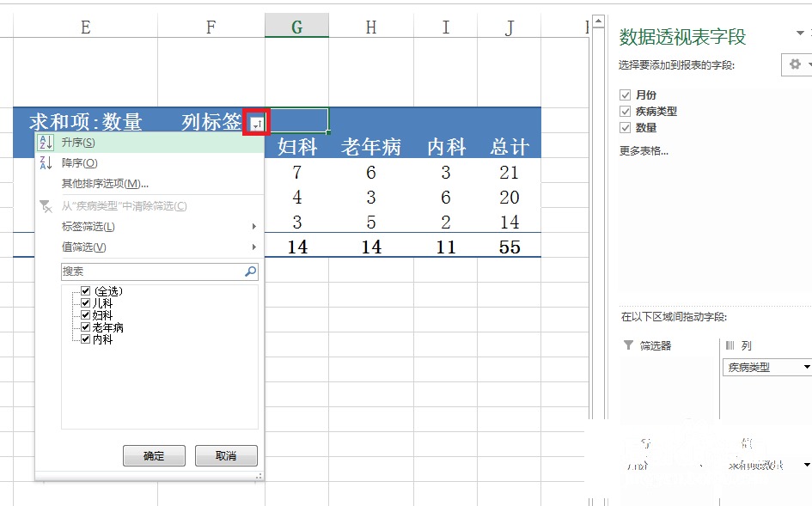Choose 降序 sort option

pyautogui.click(x=150, y=163)
